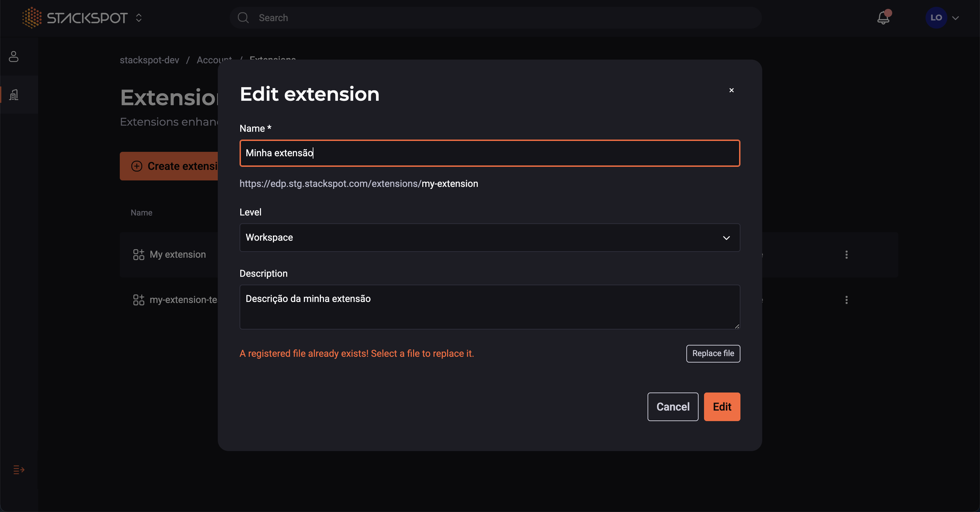This screenshot has width=980, height=512.
Task: Open kebab menu for my-extension-te row
Action: [847, 300]
